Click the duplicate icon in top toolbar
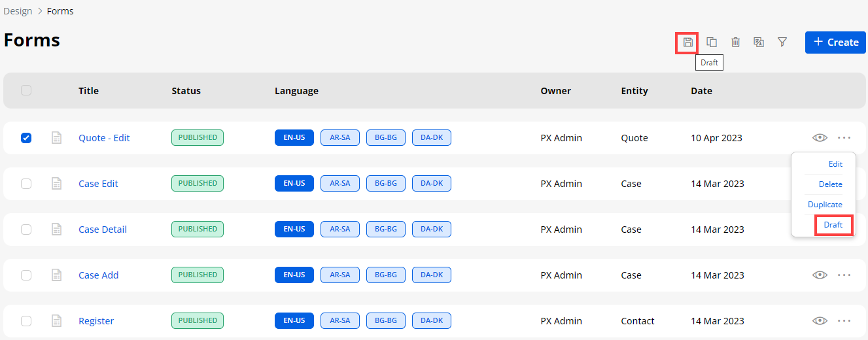This screenshot has height=340, width=868. coord(712,42)
